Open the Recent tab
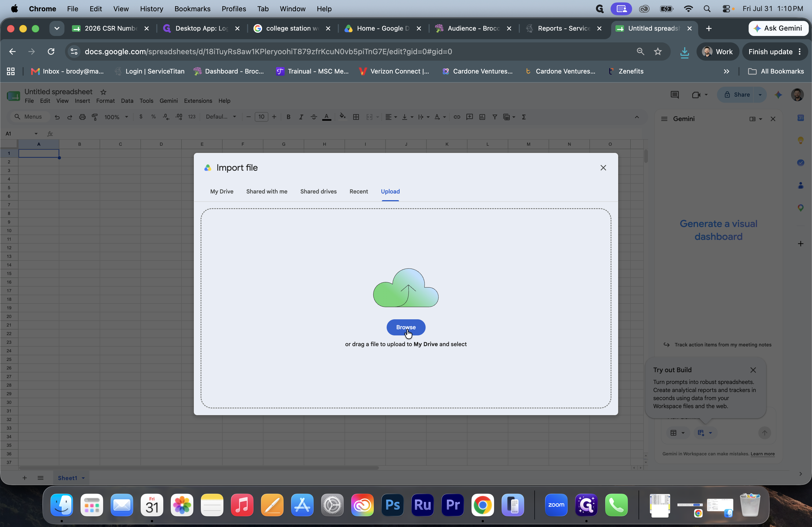812x527 pixels. [x=358, y=191]
